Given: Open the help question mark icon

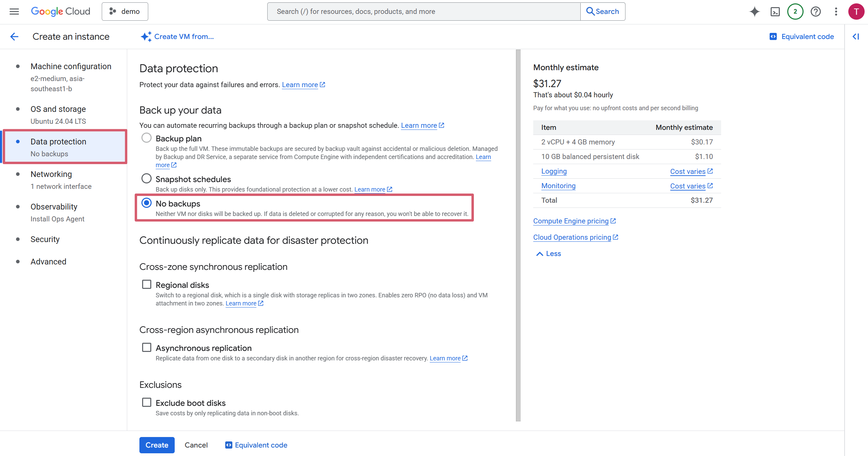Looking at the screenshot, I should point(815,12).
